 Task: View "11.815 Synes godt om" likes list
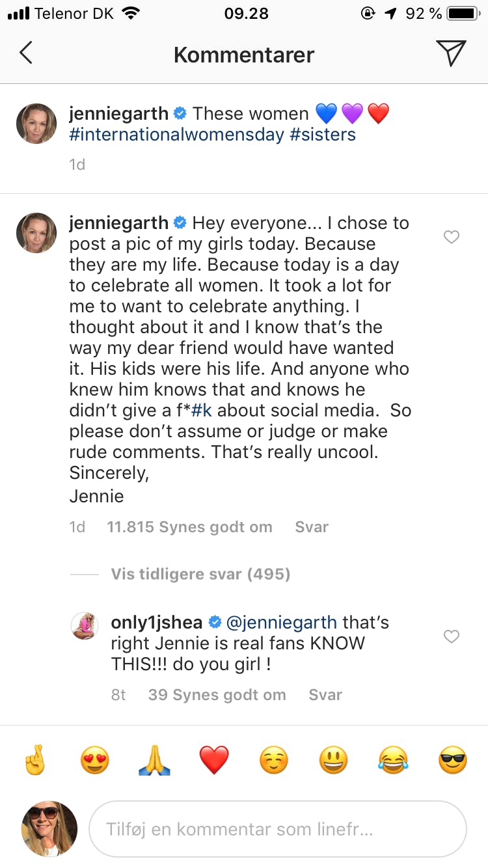(x=189, y=527)
